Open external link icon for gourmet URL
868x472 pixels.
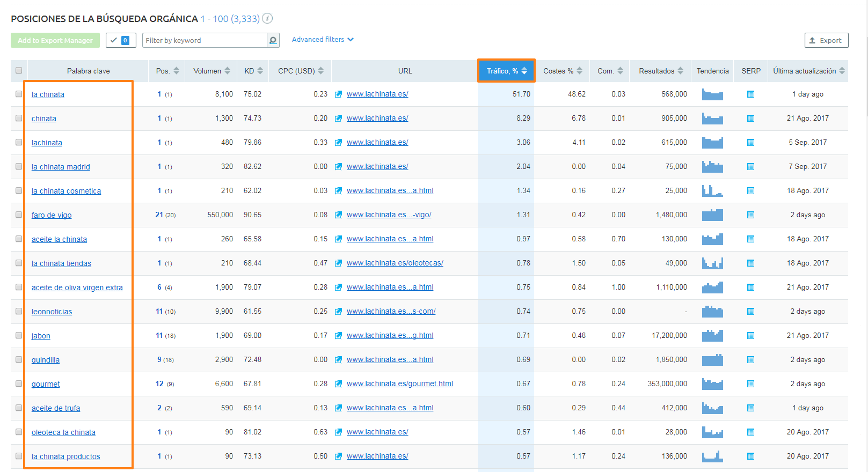coord(339,384)
